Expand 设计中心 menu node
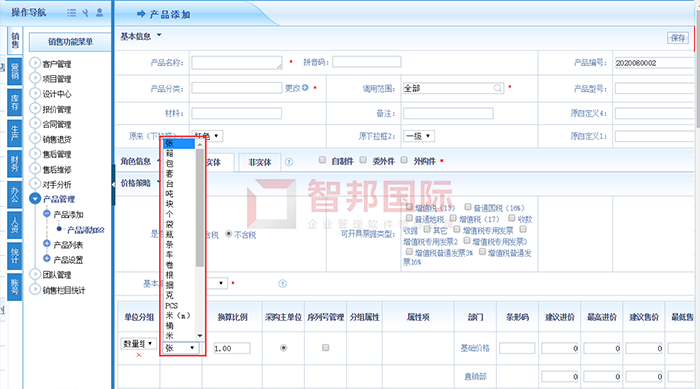 coord(35,93)
